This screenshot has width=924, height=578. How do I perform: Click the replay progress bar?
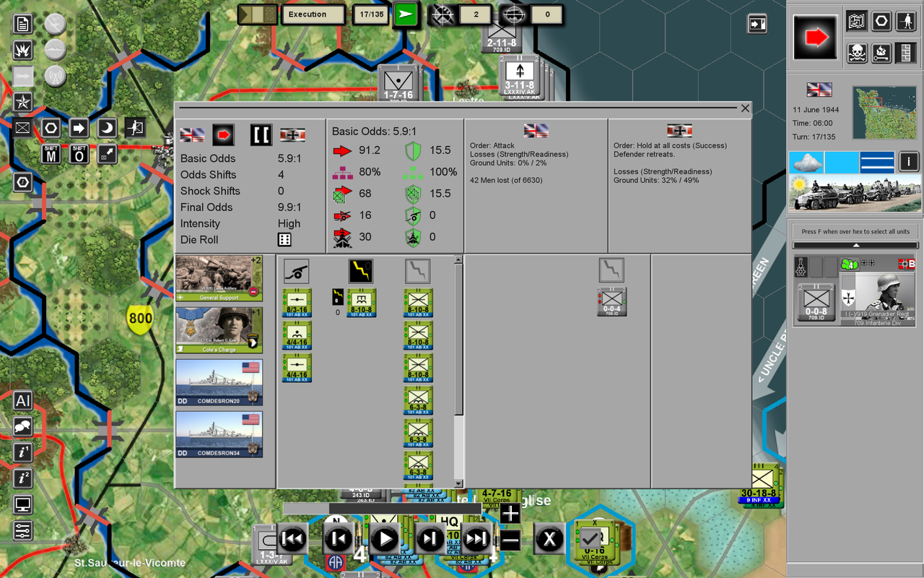[383, 509]
